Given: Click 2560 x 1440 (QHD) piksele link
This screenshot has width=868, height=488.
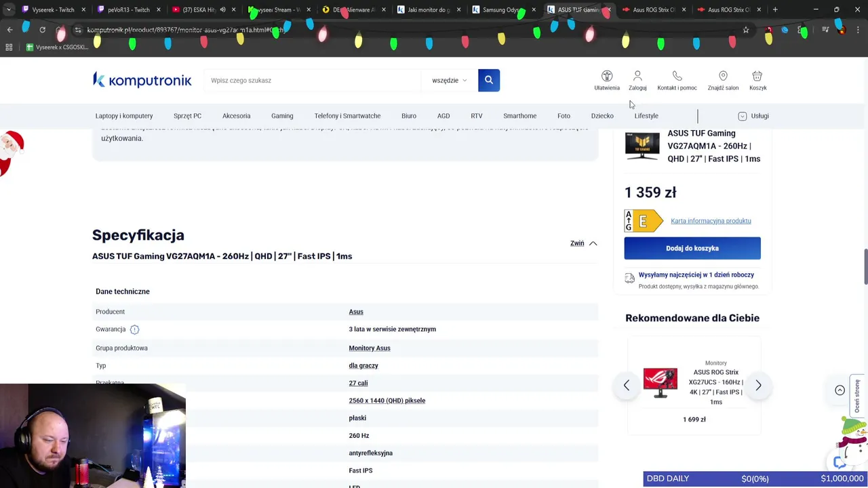Looking at the screenshot, I should pos(387,401).
